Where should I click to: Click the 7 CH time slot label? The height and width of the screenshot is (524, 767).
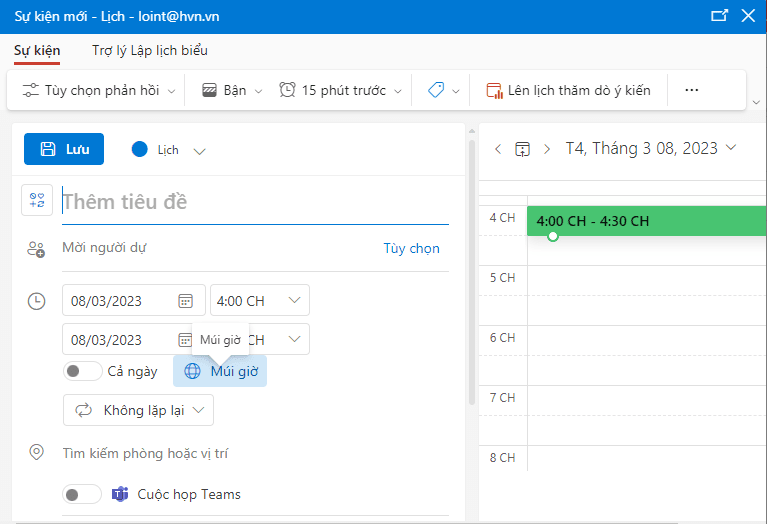(502, 398)
